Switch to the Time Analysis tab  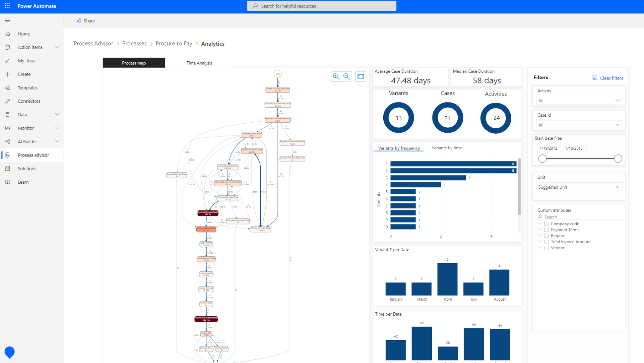(199, 63)
